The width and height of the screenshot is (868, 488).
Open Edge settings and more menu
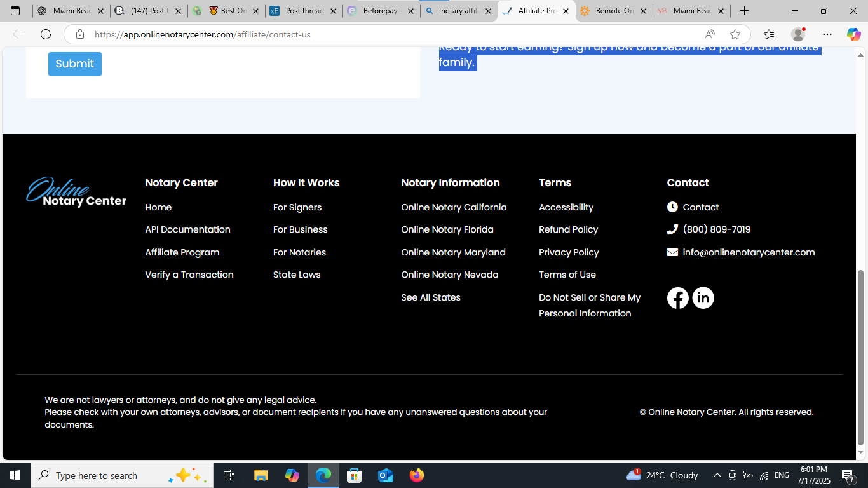[827, 34]
